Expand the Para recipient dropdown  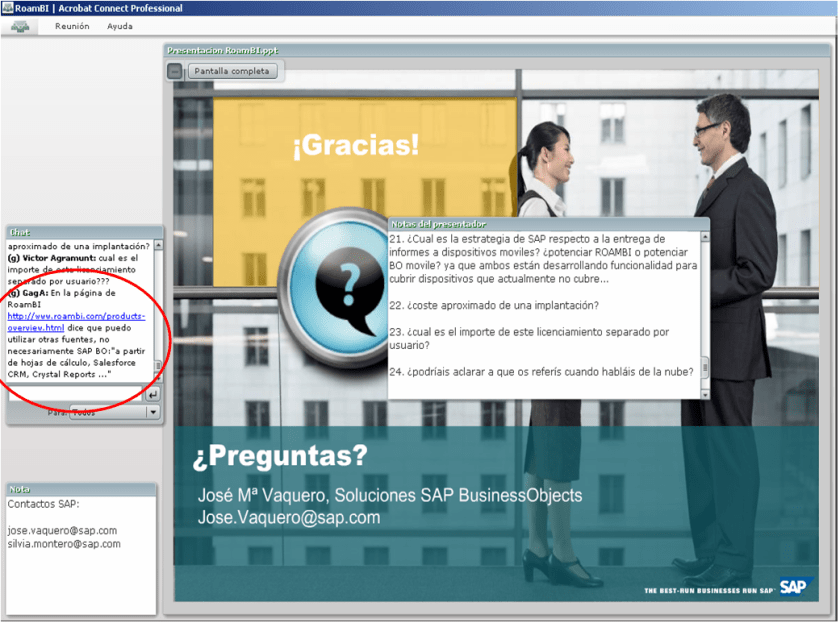pos(153,412)
